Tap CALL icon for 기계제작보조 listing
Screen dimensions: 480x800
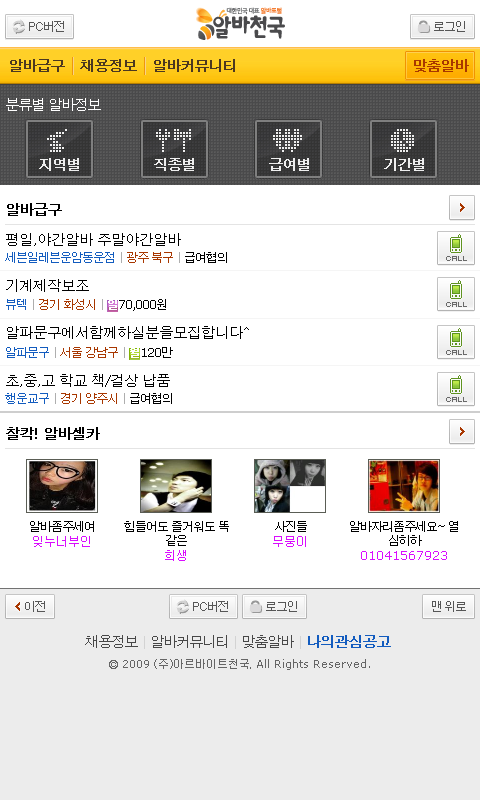pyautogui.click(x=456, y=294)
